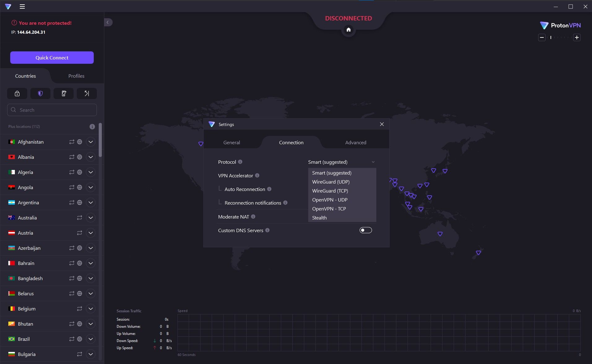
Task: Click the home pin icon below Disconnected
Action: (348, 29)
